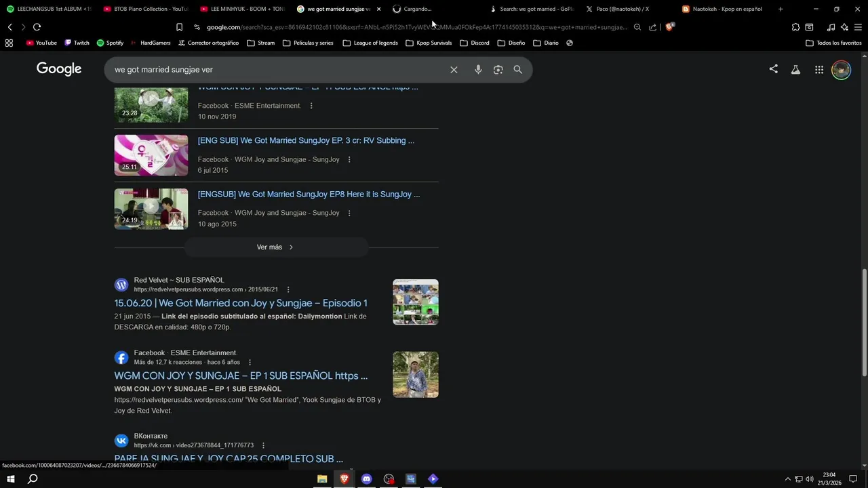Open more options for ESME Entertainment video result
The width and height of the screenshot is (868, 488).
(311, 106)
